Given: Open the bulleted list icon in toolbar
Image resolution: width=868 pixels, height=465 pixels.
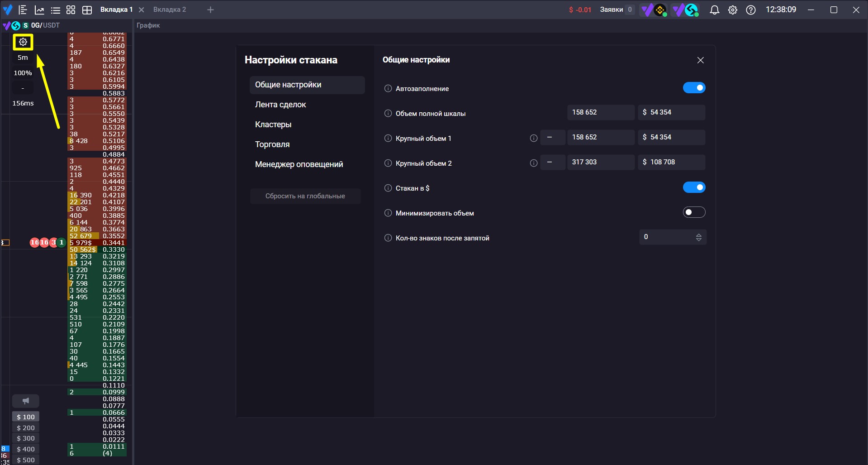Looking at the screenshot, I should point(55,10).
